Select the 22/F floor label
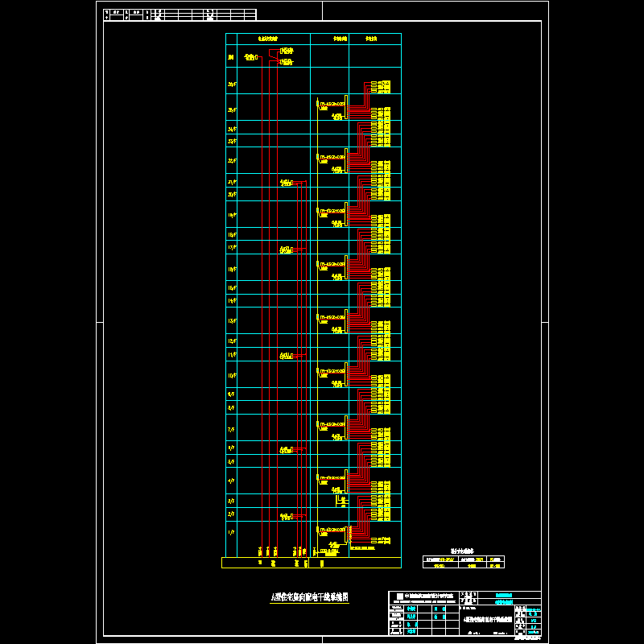The width and height of the screenshot is (644, 644). [x=232, y=160]
